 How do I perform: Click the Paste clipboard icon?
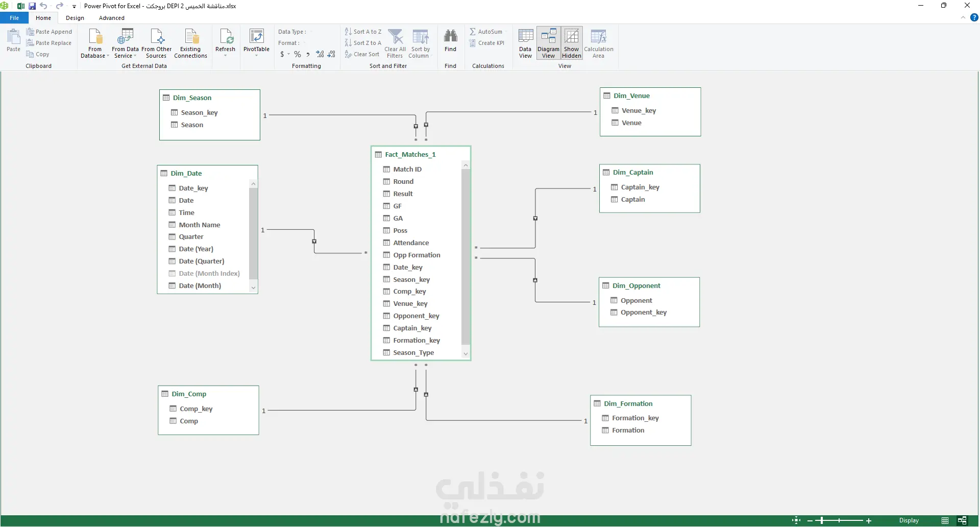point(13,40)
